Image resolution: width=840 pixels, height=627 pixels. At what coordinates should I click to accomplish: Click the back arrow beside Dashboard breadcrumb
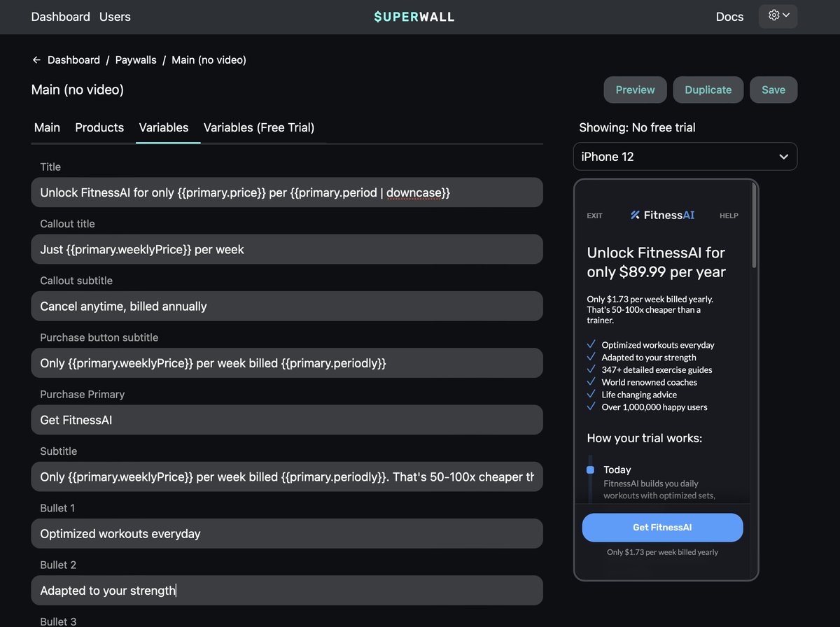click(36, 59)
